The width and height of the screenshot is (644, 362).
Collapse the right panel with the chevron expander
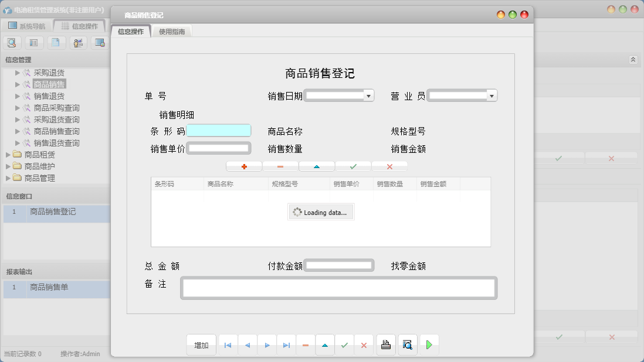coord(632,60)
